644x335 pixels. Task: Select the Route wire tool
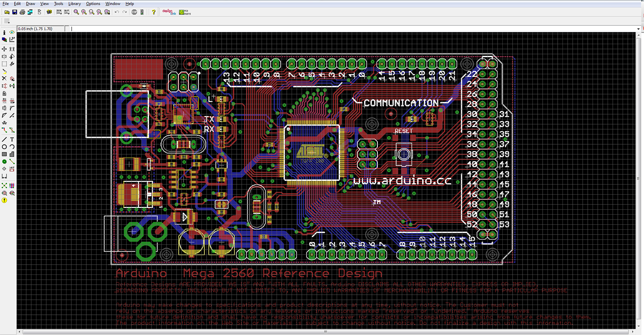click(x=4, y=130)
